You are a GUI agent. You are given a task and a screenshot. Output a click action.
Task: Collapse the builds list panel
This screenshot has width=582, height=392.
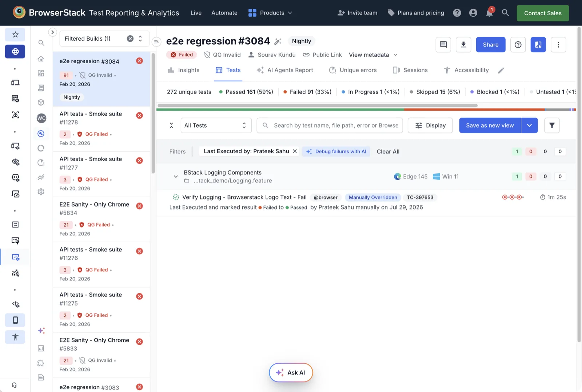coord(156,42)
